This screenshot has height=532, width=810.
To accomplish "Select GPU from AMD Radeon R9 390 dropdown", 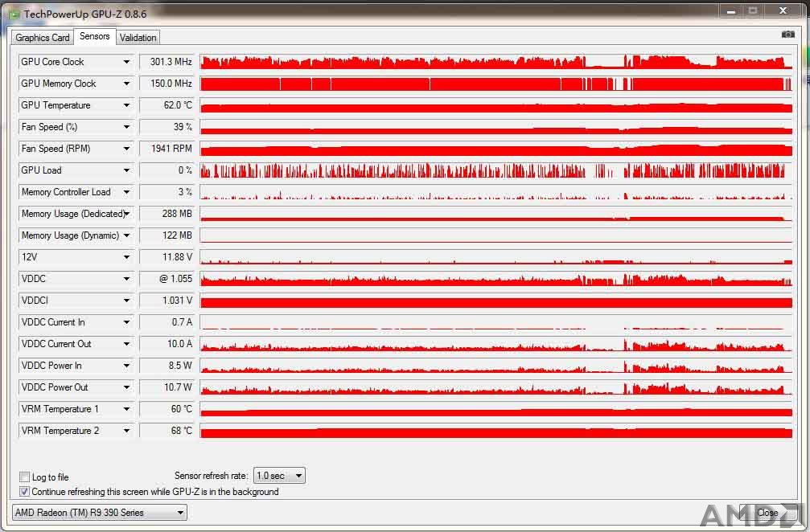I will pos(99,513).
